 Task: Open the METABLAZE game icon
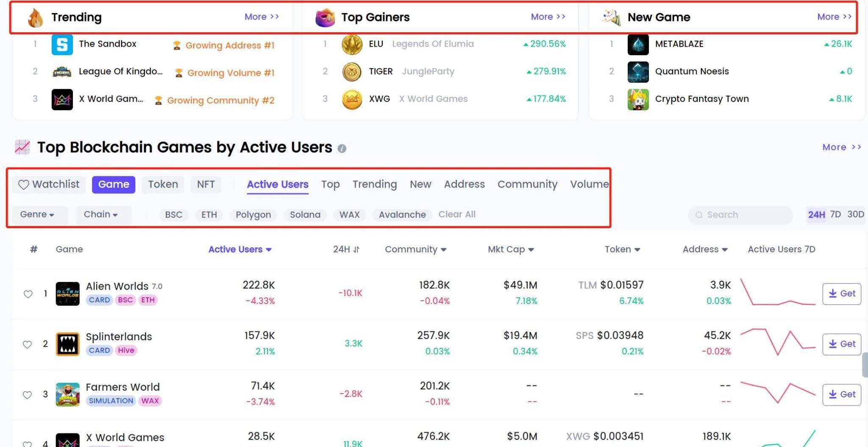coord(638,45)
